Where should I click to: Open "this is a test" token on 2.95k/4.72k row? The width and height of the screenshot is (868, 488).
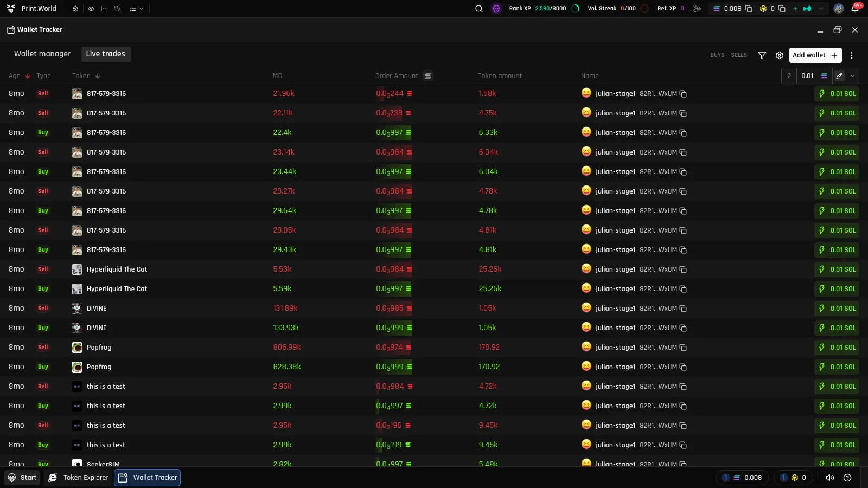pyautogui.click(x=106, y=387)
